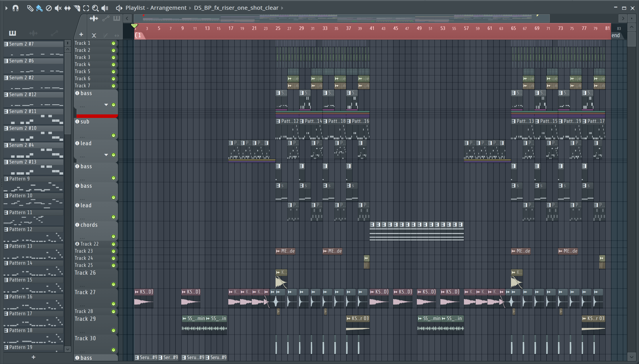Select the Slip tool icon
This screenshot has width=639, height=364.
tap(67, 8)
